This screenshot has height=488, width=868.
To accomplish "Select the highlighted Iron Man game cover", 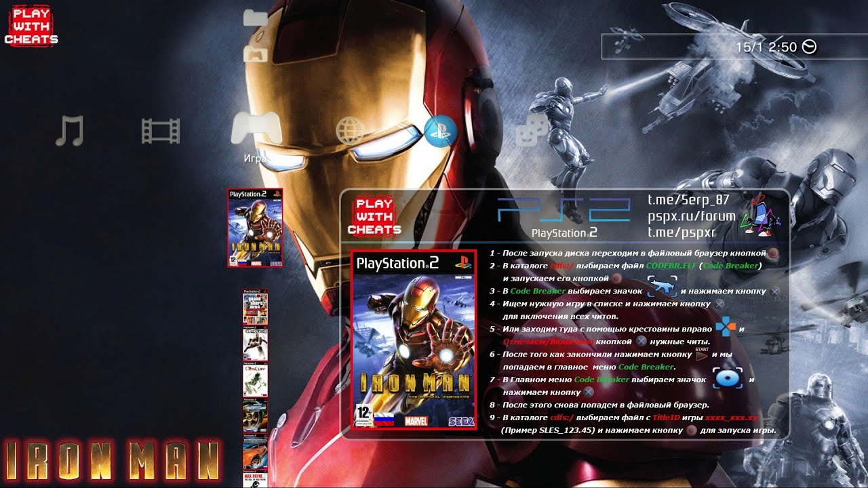I will pos(255,228).
